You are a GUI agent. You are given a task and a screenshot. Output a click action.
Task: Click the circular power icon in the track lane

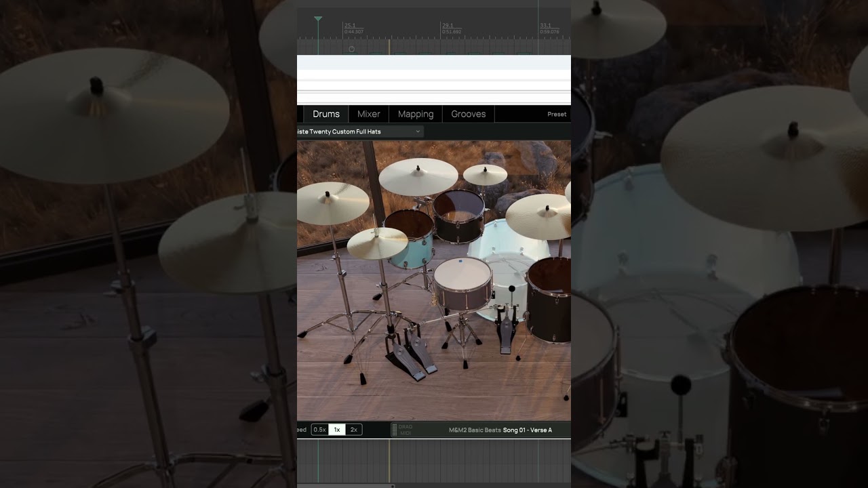click(351, 49)
